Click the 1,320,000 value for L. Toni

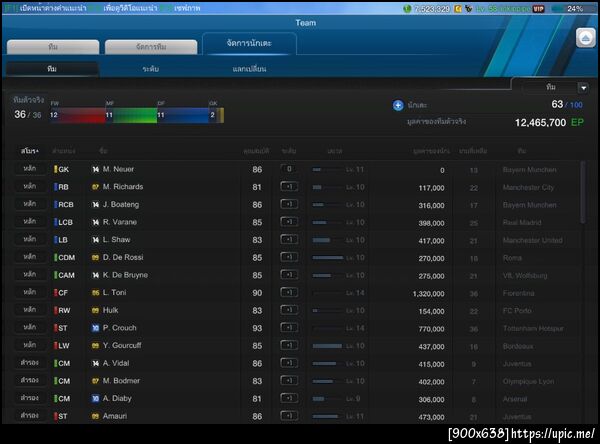(428, 294)
